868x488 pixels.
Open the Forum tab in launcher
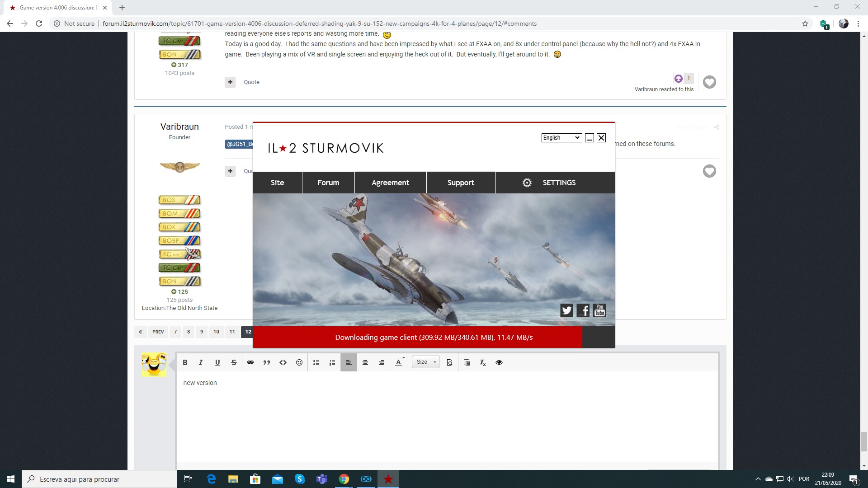coord(328,183)
